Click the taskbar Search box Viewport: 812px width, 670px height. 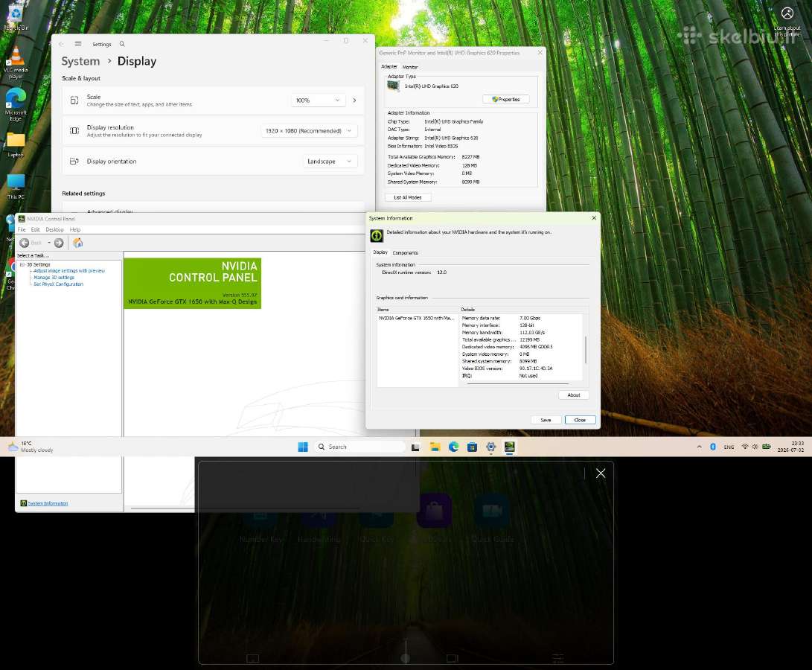point(360,447)
